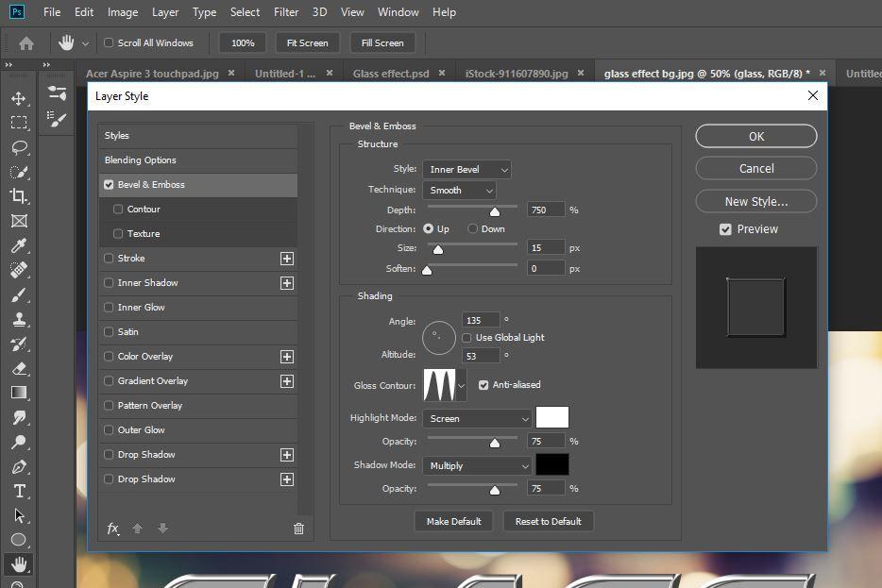Open the Shadow Mode dropdown Multiply
The width and height of the screenshot is (882, 588).
coord(477,466)
